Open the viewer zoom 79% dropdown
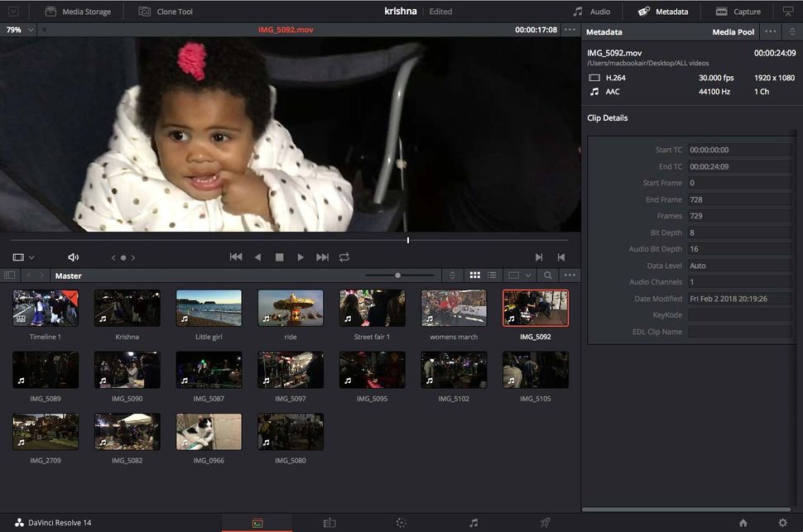 21,30
